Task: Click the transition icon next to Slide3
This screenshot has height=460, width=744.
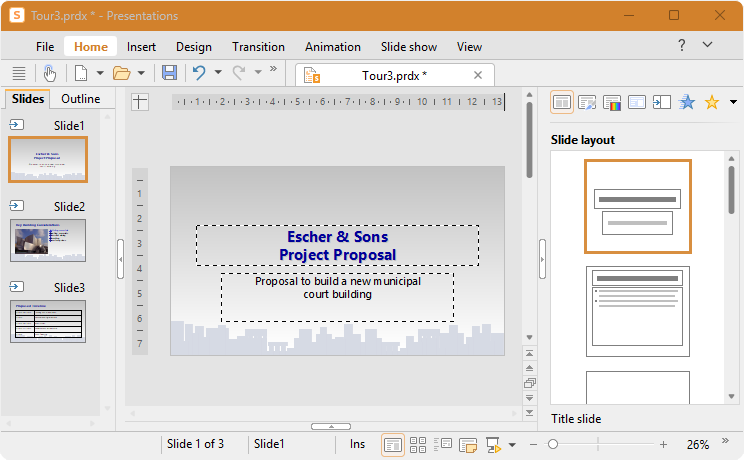Action: (x=17, y=287)
